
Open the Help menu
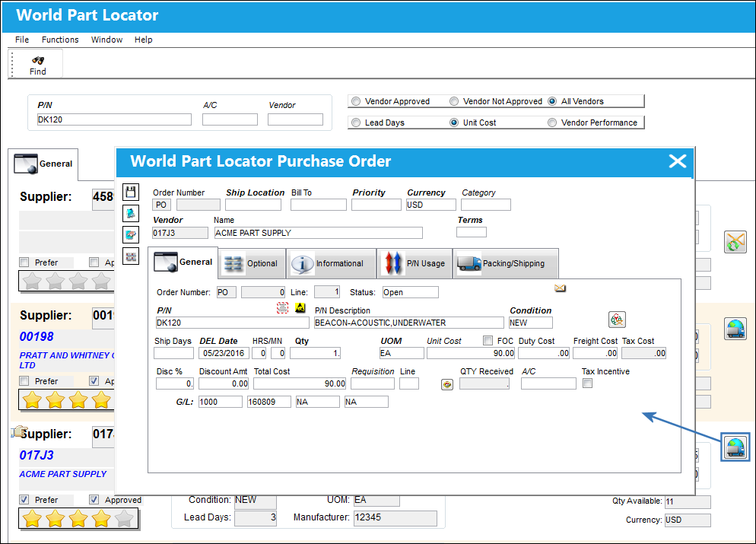(143, 40)
